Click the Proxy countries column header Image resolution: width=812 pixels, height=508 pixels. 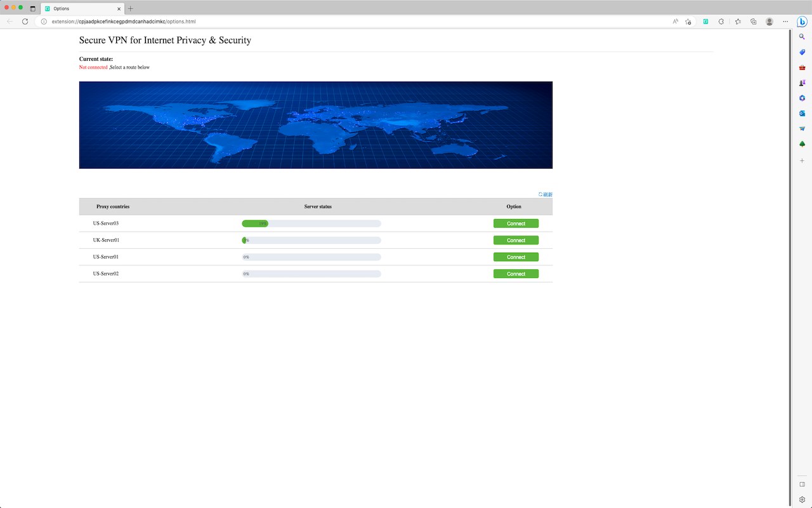tap(113, 206)
